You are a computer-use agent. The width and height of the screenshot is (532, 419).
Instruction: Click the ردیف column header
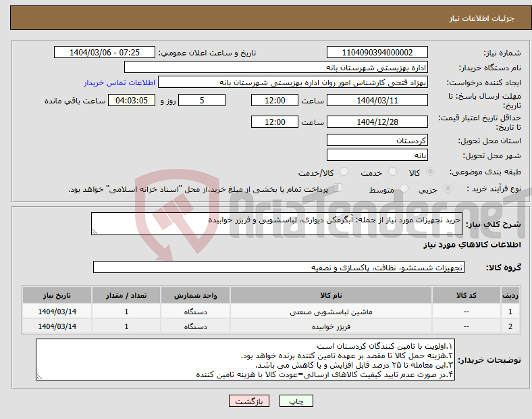pos(510,295)
